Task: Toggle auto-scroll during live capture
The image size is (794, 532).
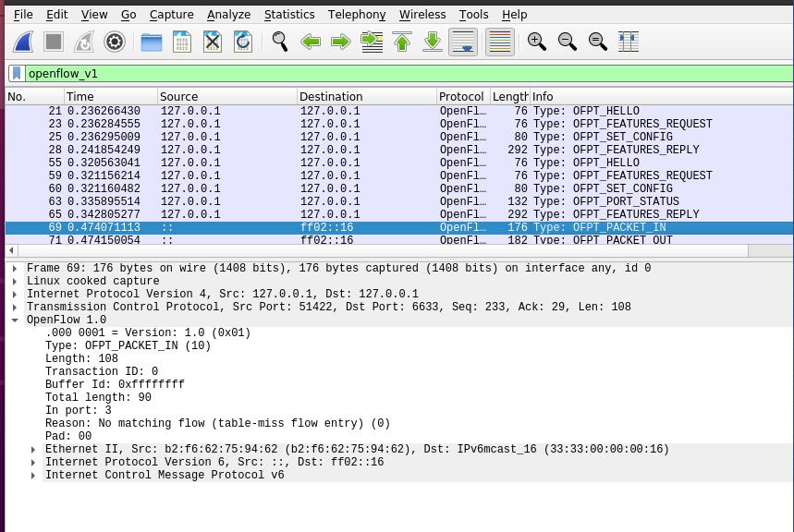Action: pyautogui.click(x=463, y=42)
